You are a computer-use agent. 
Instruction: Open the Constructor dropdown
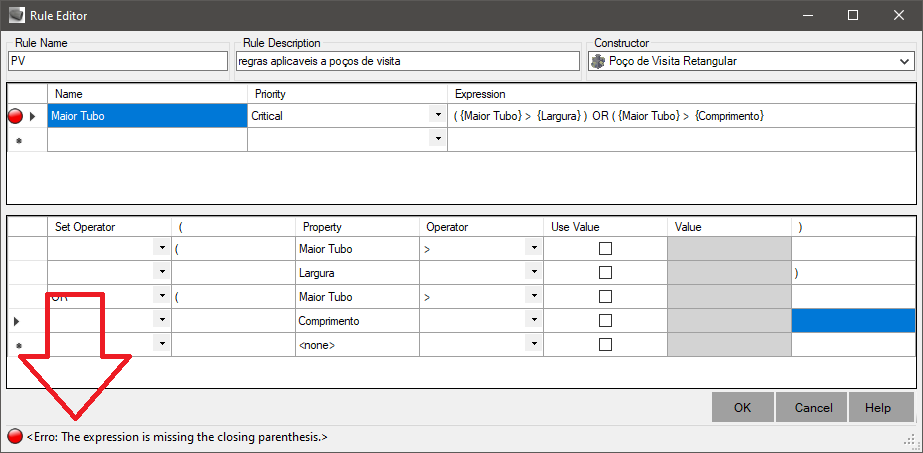coord(904,61)
